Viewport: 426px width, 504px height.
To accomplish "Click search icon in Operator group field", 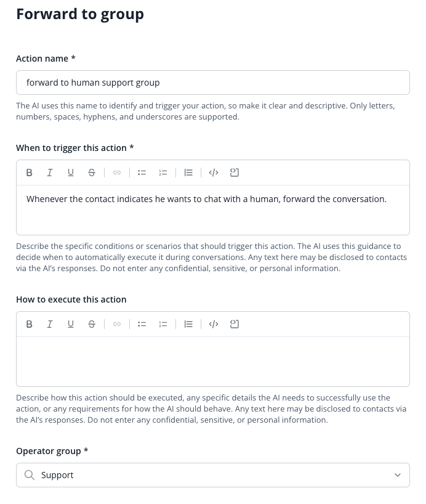I will 30,475.
